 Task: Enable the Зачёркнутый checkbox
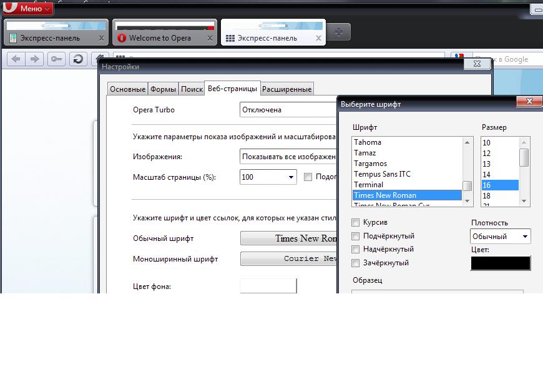[x=355, y=263]
